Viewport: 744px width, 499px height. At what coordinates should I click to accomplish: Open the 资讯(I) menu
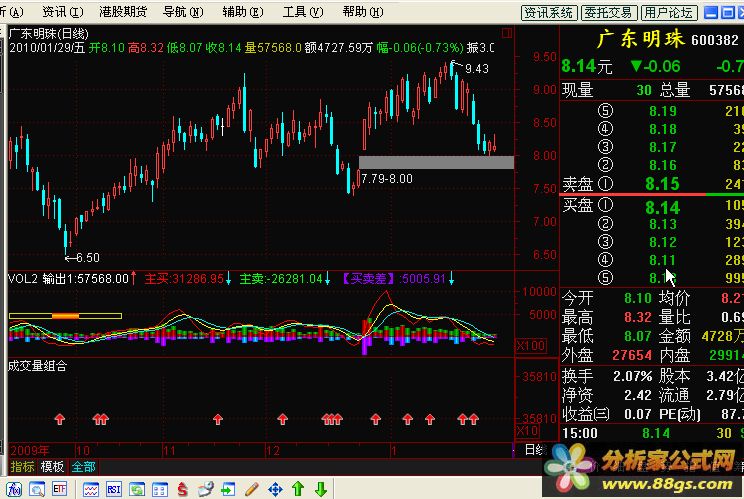click(63, 12)
